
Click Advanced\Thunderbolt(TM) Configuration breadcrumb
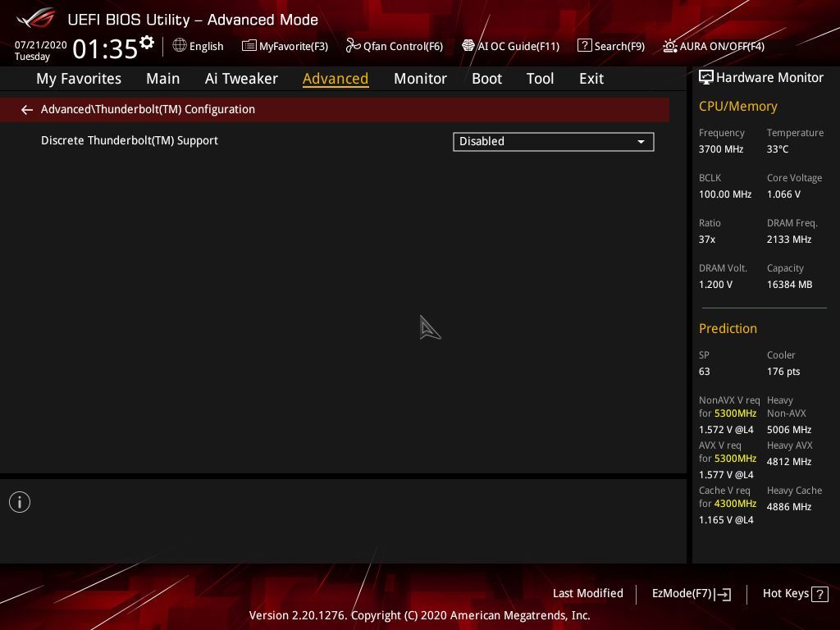point(148,109)
